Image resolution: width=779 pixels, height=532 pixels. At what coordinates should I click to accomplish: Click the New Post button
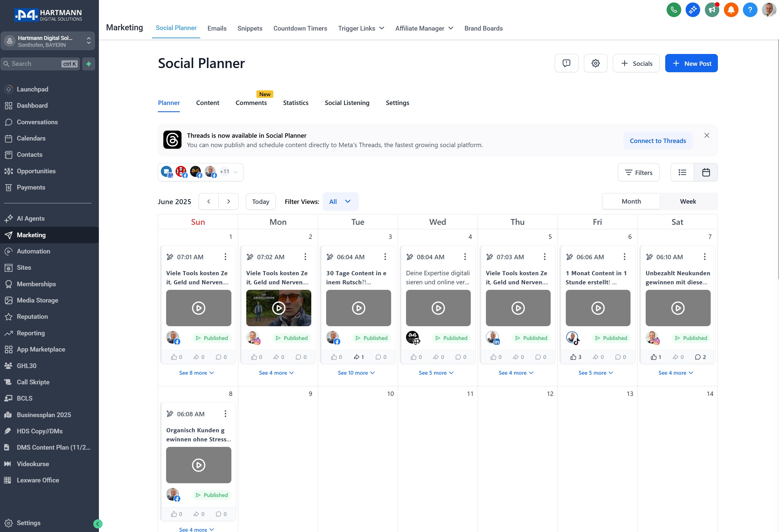coord(691,63)
